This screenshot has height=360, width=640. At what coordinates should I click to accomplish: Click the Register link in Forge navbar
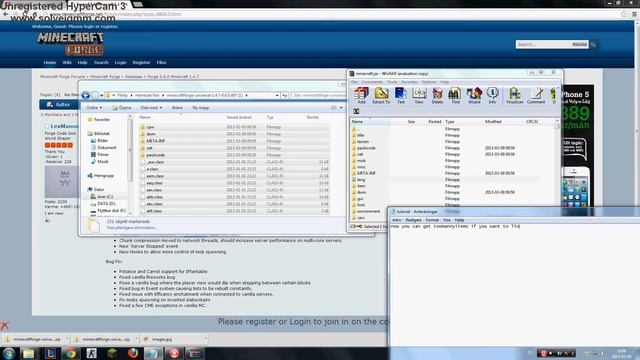(141, 62)
